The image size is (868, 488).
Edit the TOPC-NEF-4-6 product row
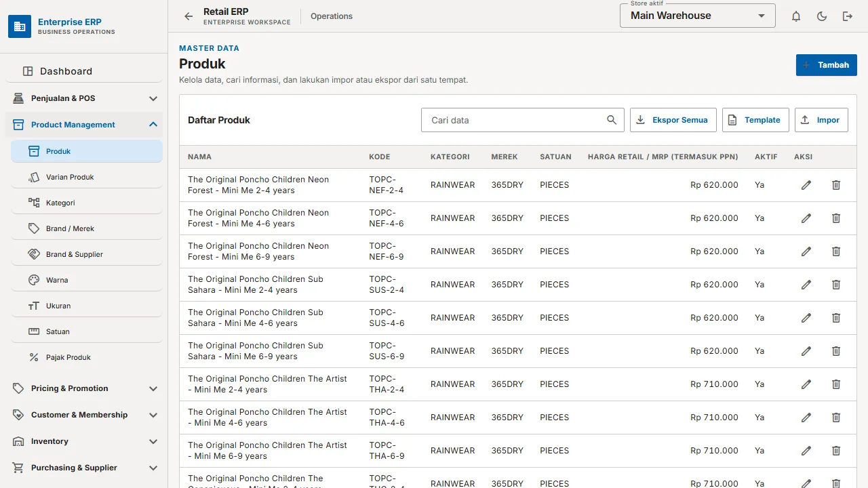click(x=806, y=218)
